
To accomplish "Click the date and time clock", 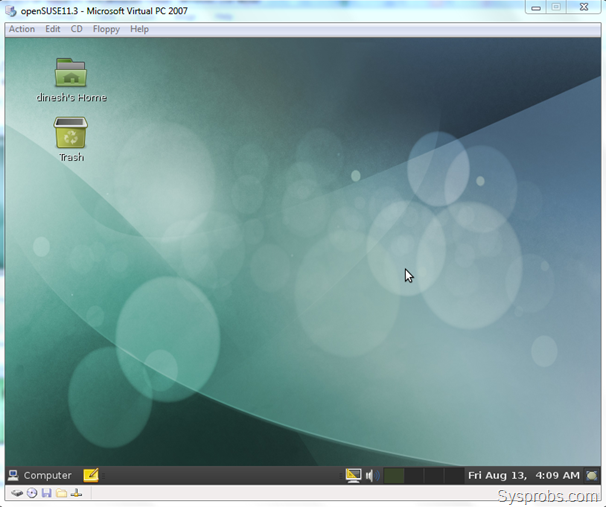I will pos(524,475).
